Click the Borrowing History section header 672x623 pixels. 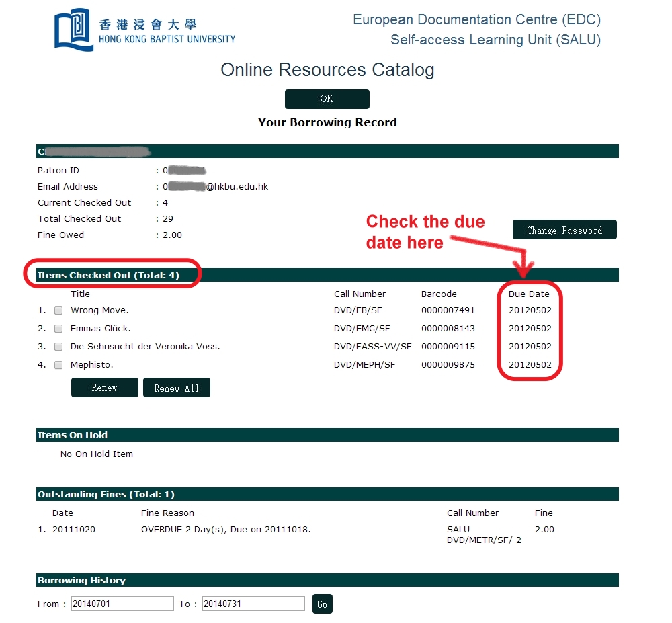(x=81, y=580)
